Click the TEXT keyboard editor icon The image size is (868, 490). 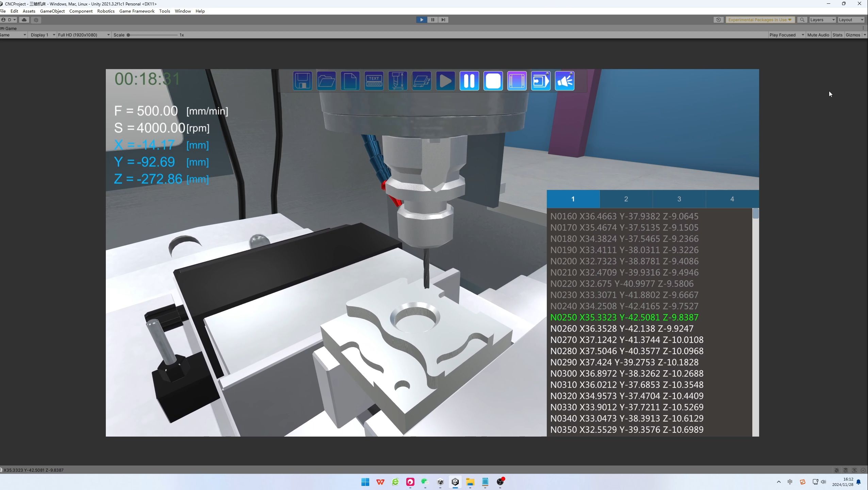(x=374, y=81)
